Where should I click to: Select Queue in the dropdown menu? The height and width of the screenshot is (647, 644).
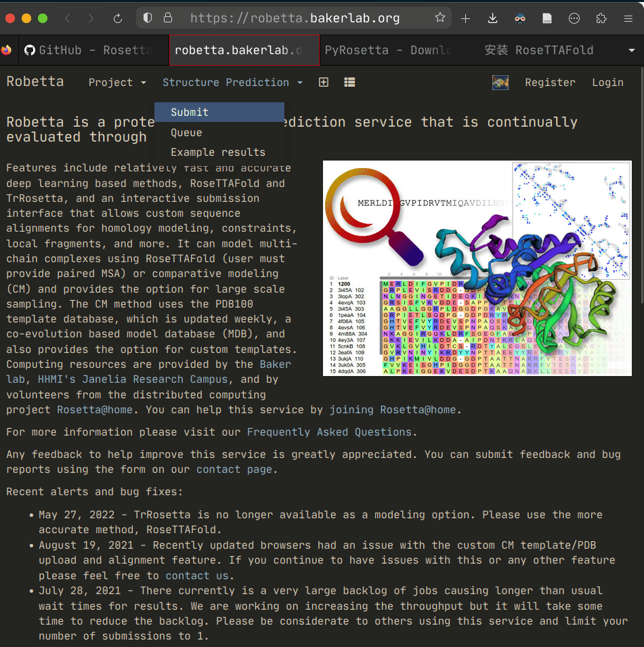pos(219,133)
